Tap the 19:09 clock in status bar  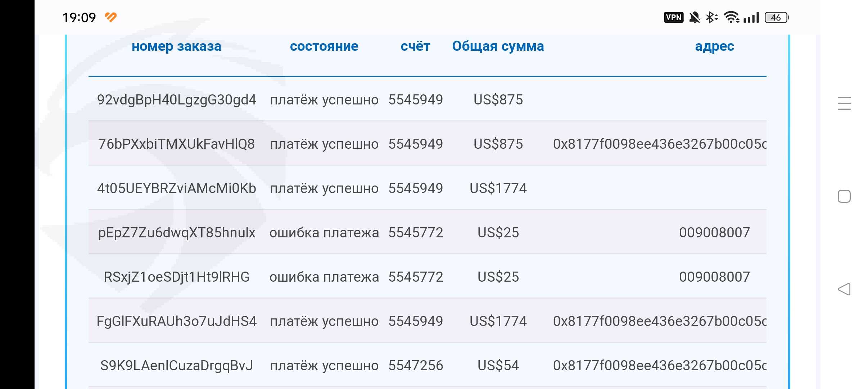coord(79,17)
